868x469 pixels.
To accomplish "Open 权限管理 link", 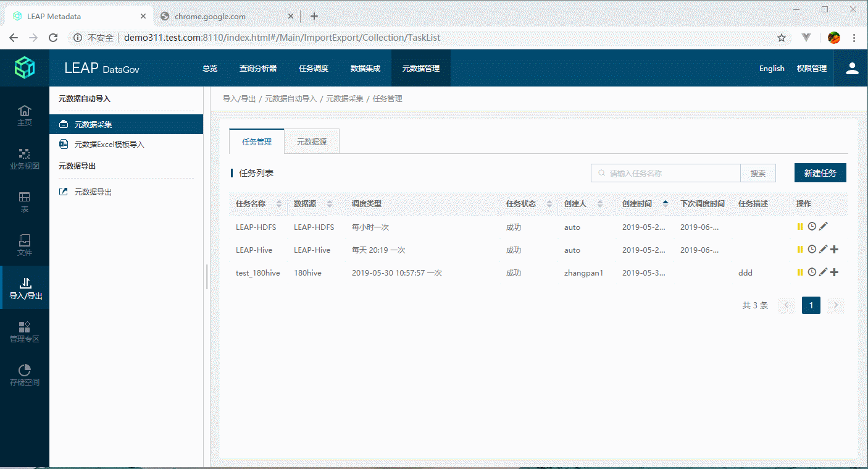I will [x=812, y=69].
